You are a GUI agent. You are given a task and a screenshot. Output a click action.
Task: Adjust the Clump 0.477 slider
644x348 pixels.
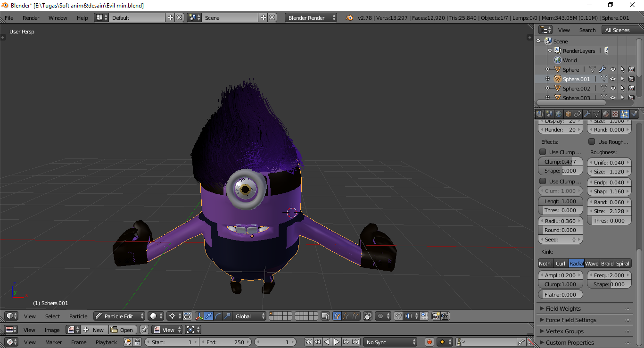561,162
